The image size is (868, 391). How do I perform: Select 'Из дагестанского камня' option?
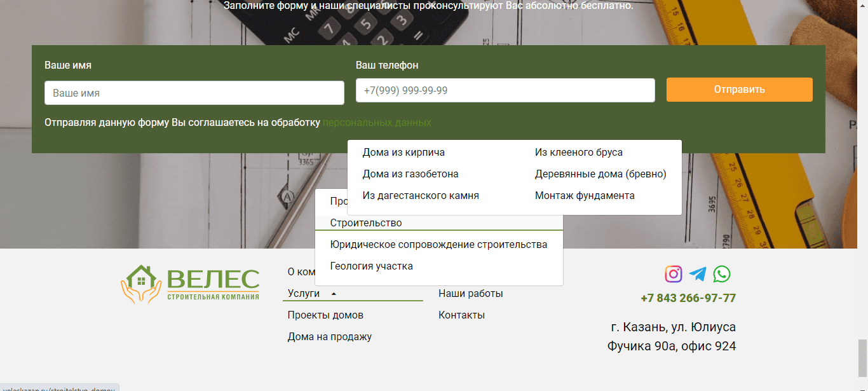coord(420,195)
